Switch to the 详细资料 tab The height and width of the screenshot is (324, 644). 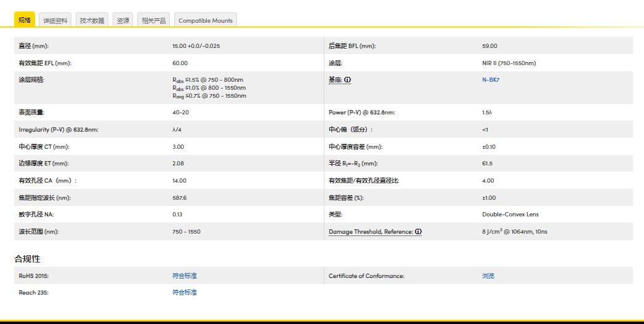[x=55, y=20]
